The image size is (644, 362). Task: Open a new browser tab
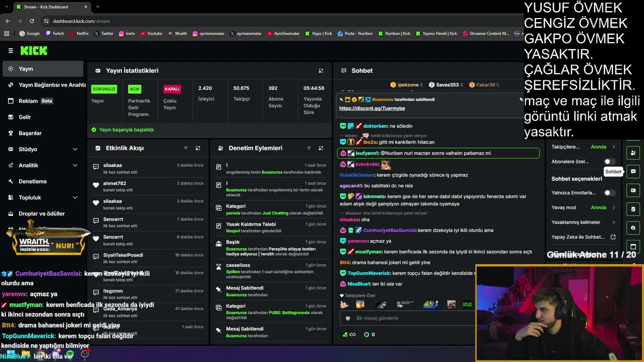[98, 7]
